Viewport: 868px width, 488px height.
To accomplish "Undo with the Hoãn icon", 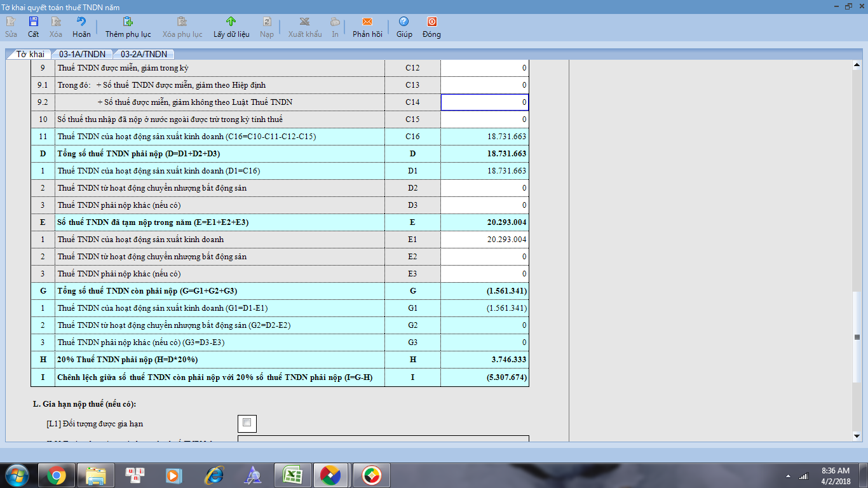I will 81,22.
